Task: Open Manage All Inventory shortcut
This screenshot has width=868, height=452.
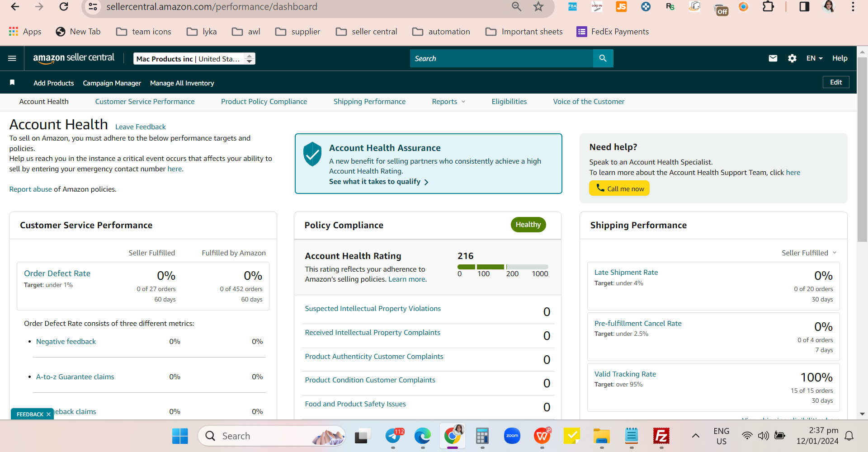Action: tap(182, 83)
